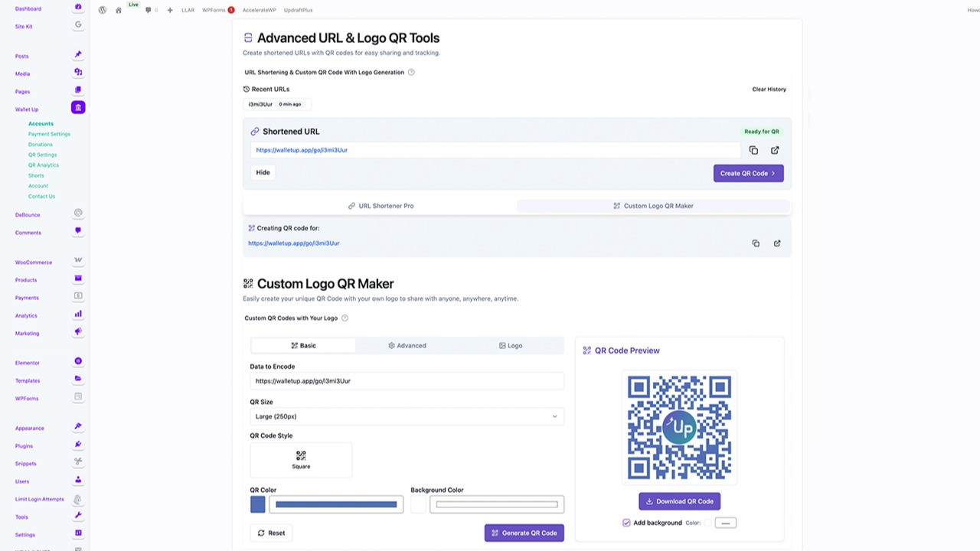
Task: Click the Data to Encode input field
Action: click(x=407, y=381)
